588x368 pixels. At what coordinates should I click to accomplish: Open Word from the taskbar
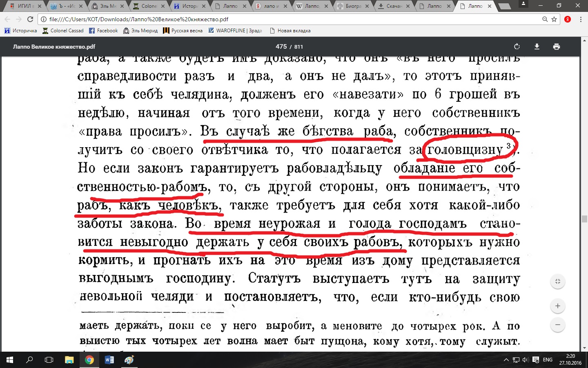click(x=109, y=360)
